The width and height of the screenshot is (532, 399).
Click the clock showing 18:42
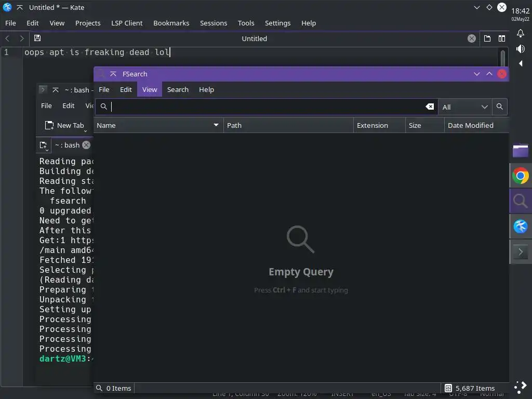(x=521, y=11)
